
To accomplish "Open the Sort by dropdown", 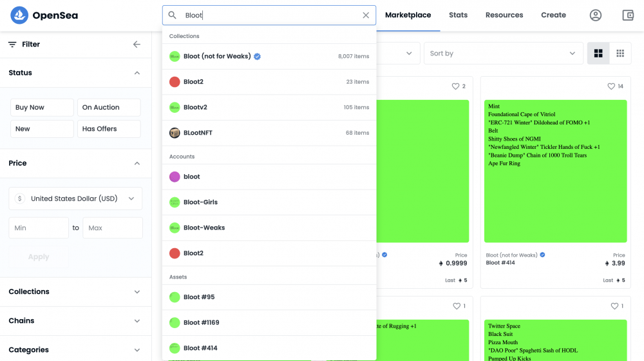I will 503,54.
